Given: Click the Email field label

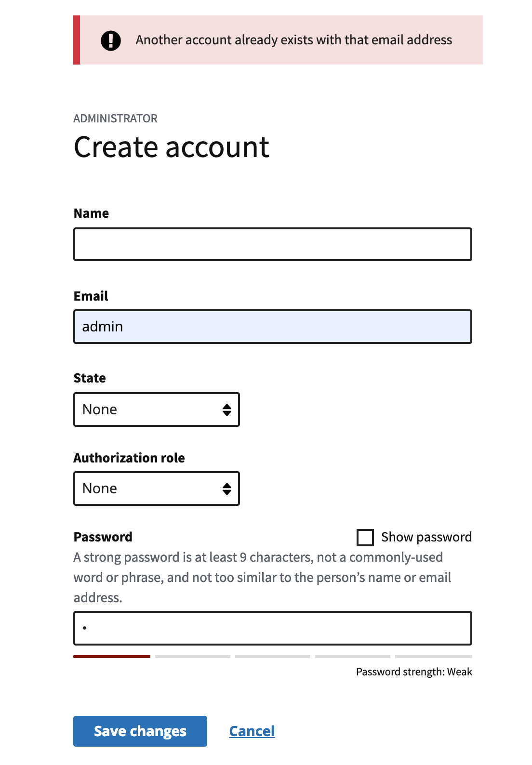Looking at the screenshot, I should 91,296.
